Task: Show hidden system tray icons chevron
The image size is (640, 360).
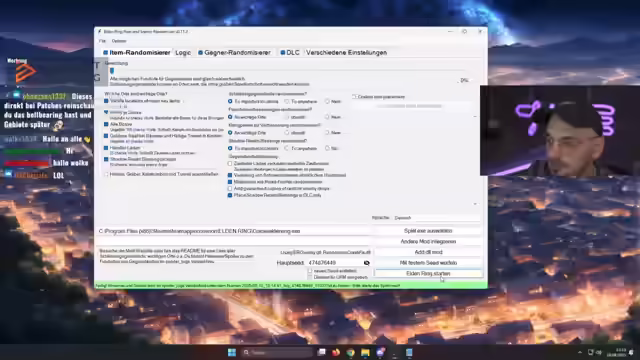Action: (x=580, y=352)
